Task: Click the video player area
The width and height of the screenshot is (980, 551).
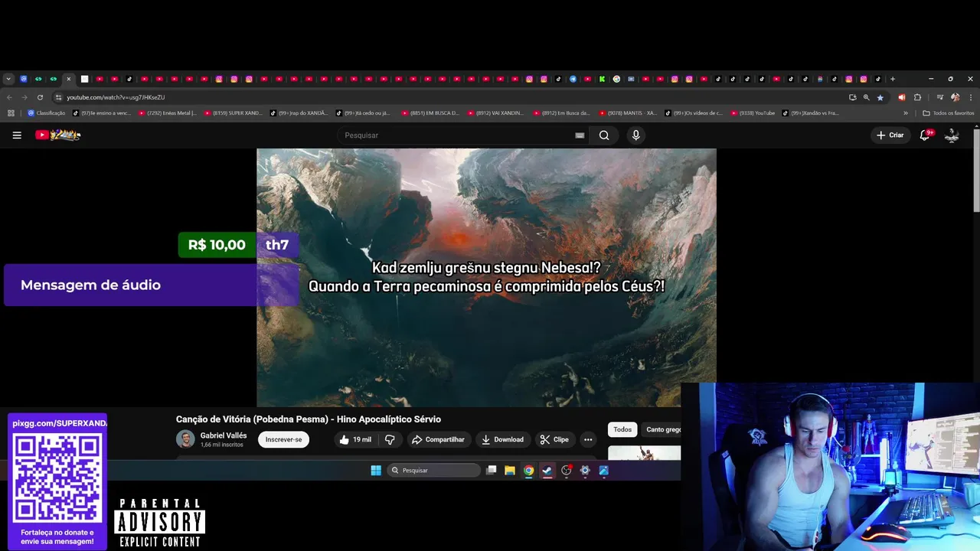Action: [x=486, y=278]
